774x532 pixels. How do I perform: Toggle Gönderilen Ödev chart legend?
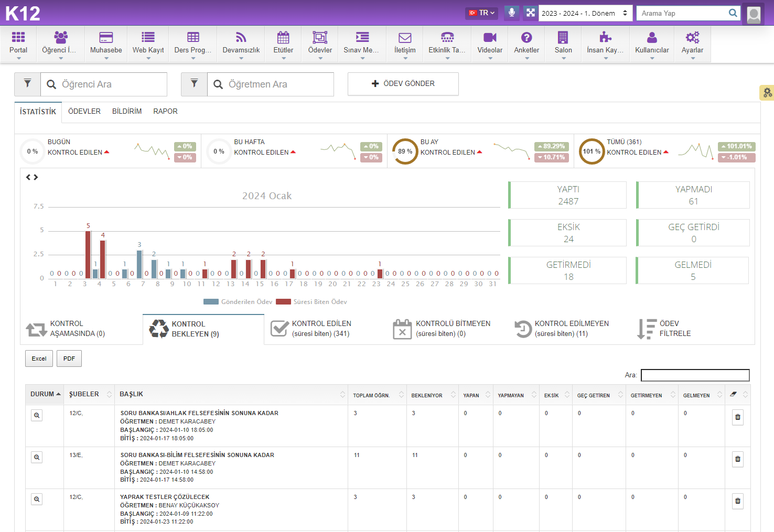238,302
